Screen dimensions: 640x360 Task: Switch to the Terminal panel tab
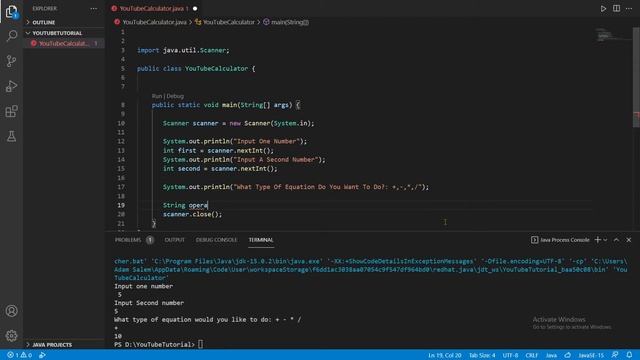pyautogui.click(x=261, y=240)
